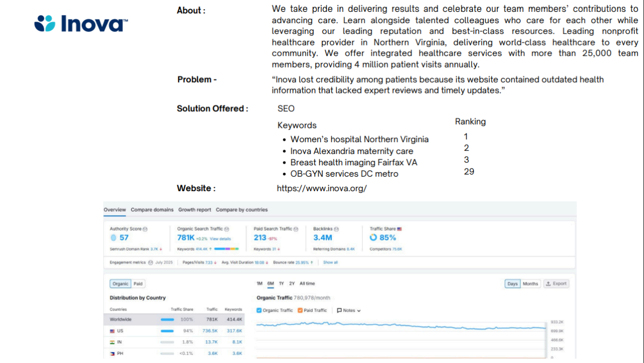Select the Organic toggle button
This screenshot has height=363, width=644.
(120, 284)
